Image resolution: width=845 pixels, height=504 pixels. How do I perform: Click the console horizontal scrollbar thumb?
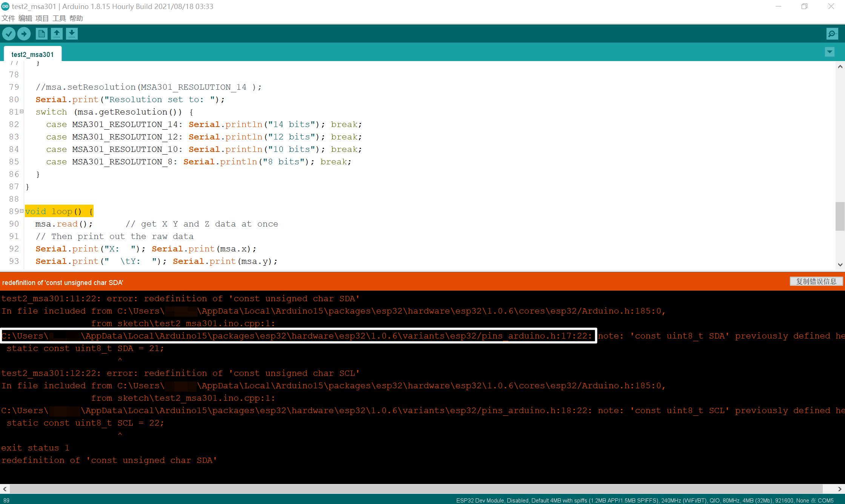click(416, 489)
